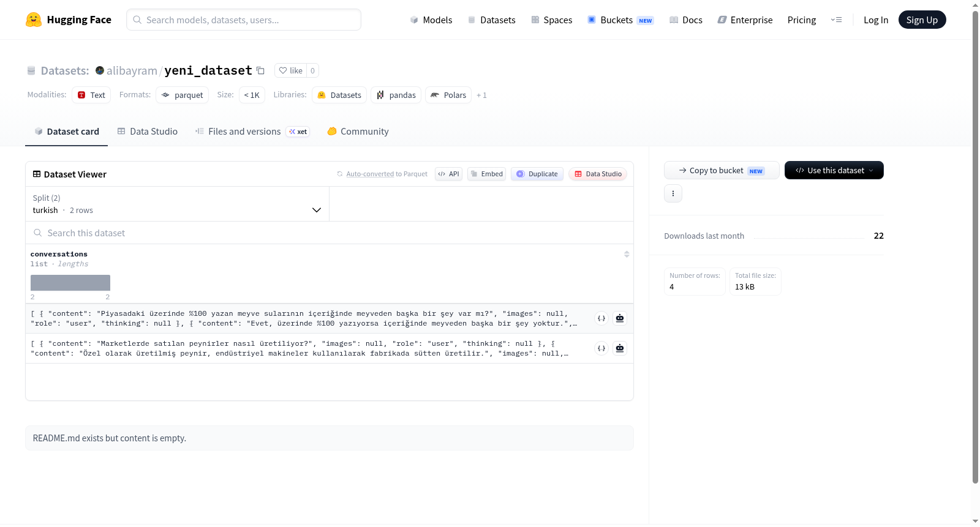The image size is (980, 527).
Task: Open the yeni_dataset title link
Action: [208, 70]
